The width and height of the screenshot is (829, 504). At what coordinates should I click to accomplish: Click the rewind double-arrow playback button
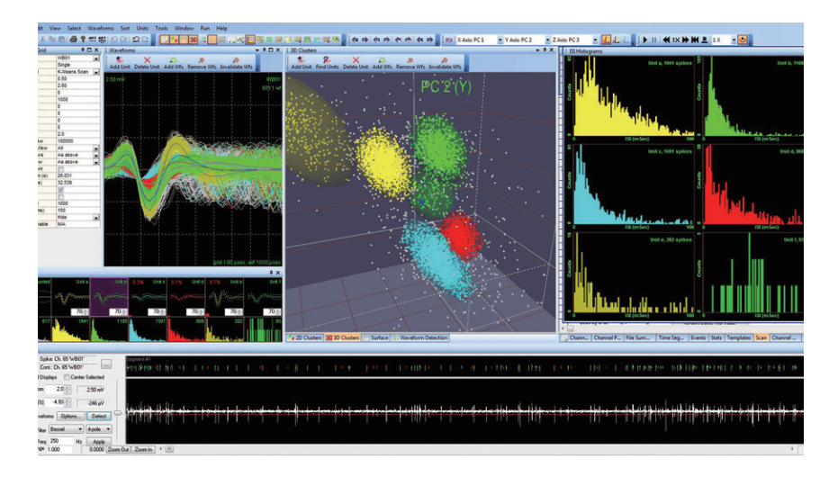point(666,40)
